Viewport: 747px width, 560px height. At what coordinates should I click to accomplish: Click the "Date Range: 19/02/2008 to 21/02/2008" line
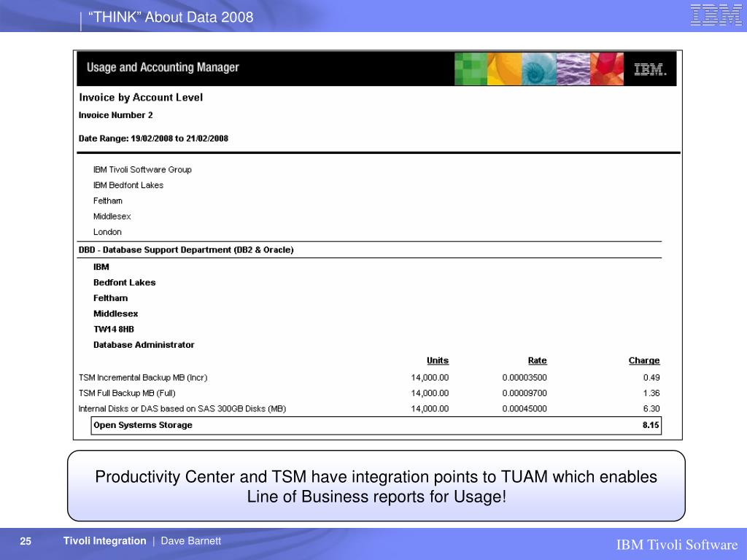[x=153, y=139]
